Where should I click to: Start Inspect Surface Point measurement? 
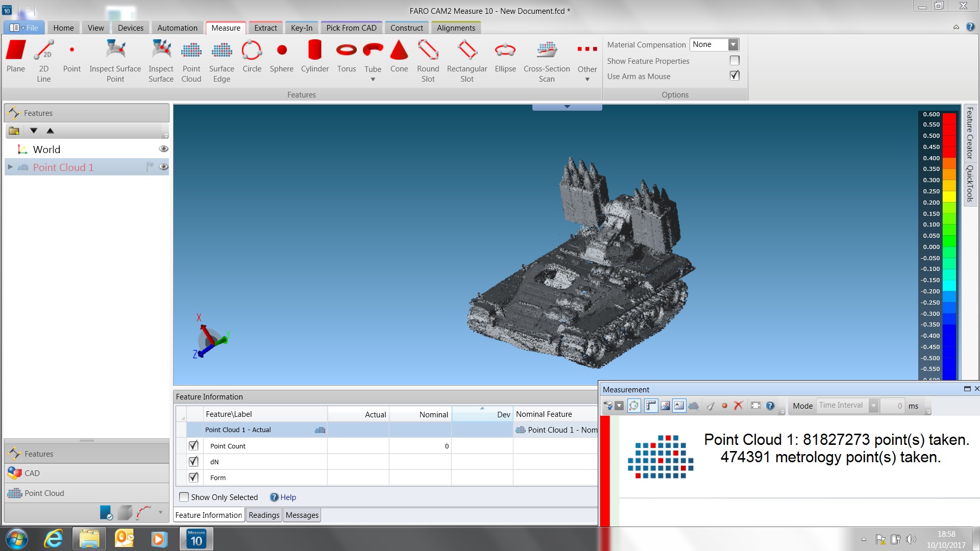point(115,61)
